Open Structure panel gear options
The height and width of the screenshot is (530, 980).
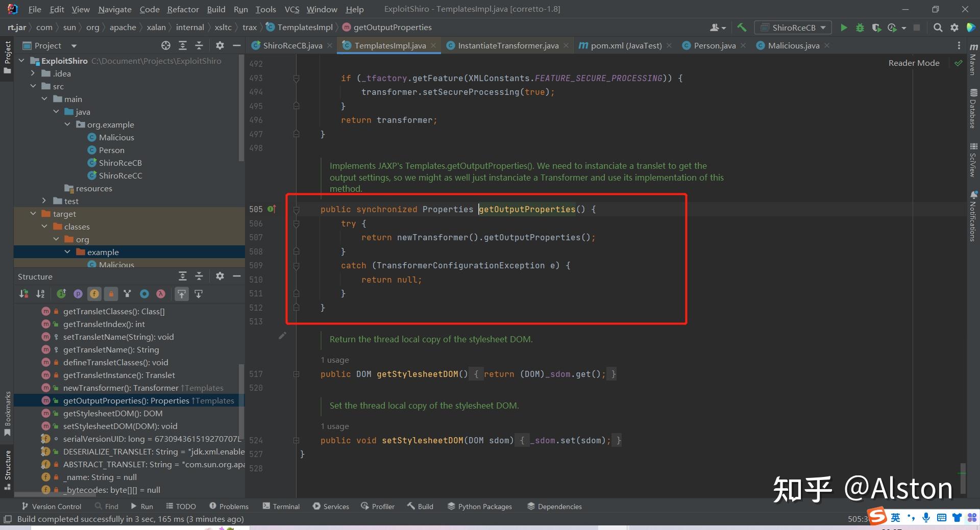220,276
